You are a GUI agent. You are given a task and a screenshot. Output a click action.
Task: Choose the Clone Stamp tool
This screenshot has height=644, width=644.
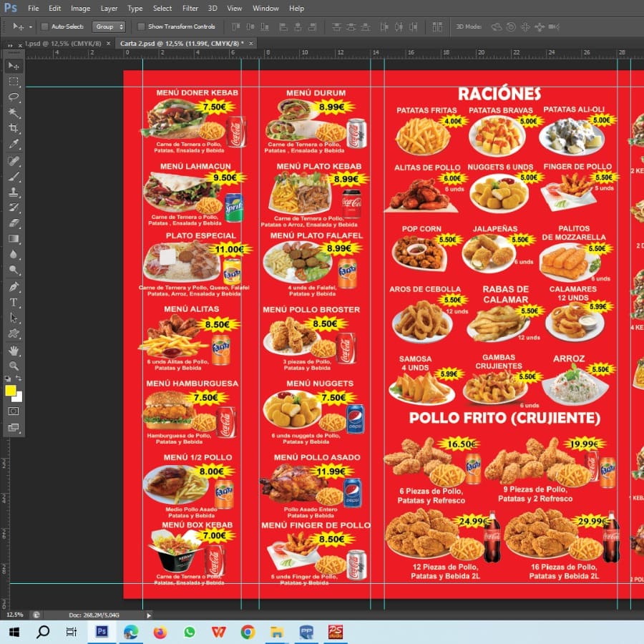point(14,192)
